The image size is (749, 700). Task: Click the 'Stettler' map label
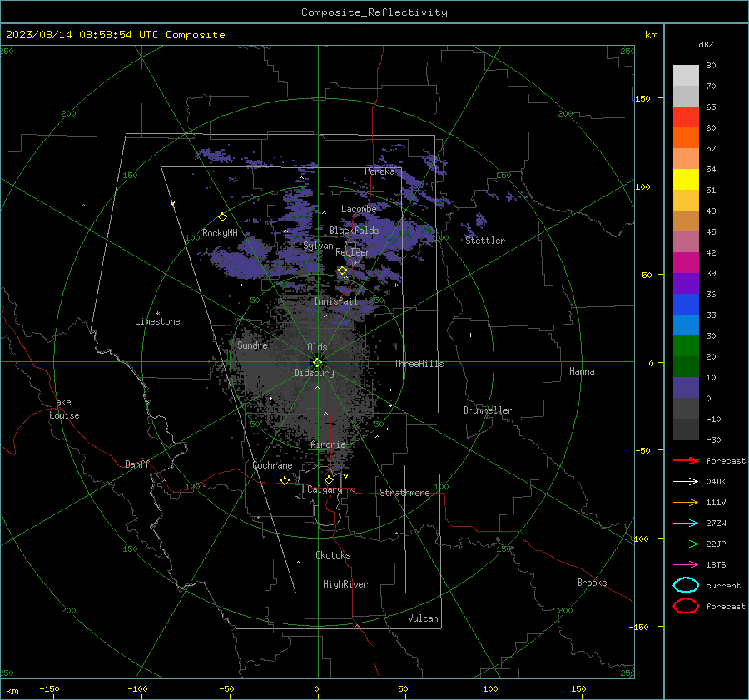(x=485, y=241)
